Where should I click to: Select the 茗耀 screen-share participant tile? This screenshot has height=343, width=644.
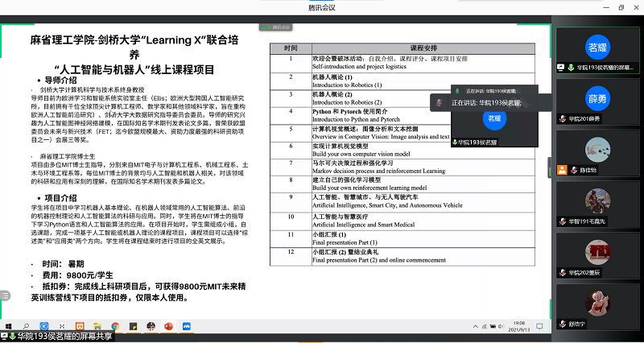tap(597, 50)
